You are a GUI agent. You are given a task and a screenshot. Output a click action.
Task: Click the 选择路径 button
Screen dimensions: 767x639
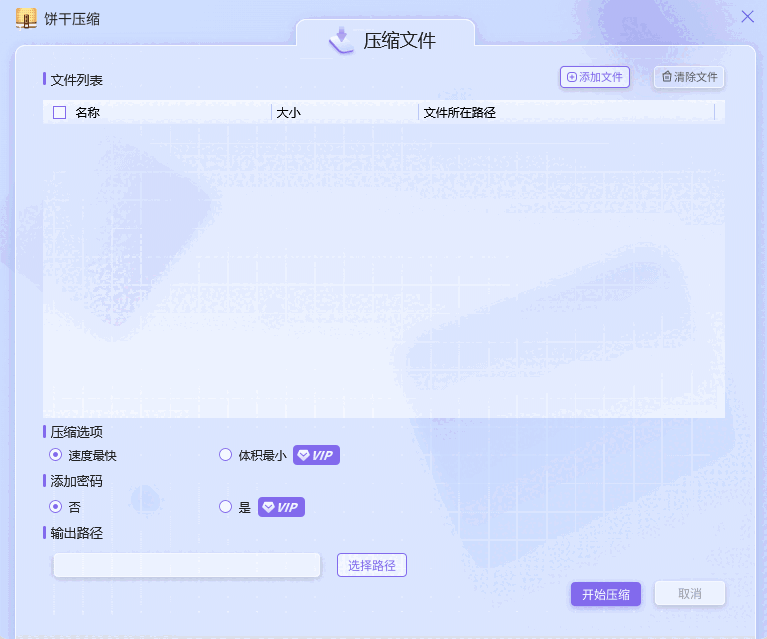[372, 565]
